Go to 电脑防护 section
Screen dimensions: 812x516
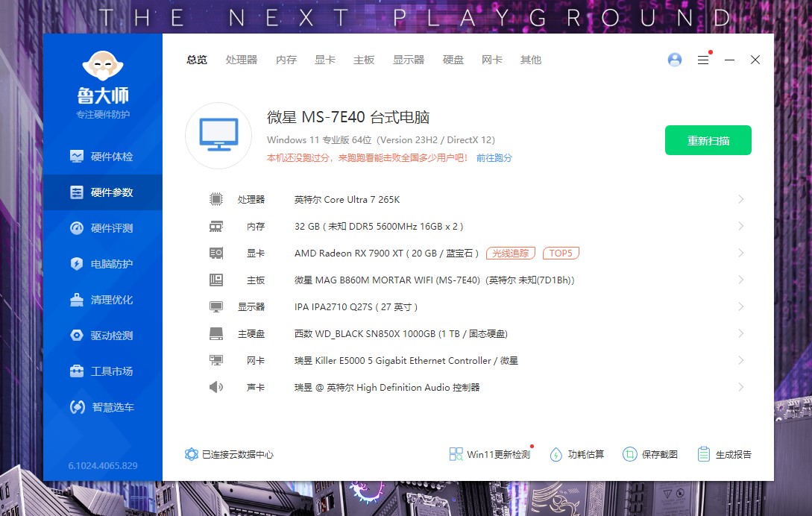pyautogui.click(x=103, y=264)
